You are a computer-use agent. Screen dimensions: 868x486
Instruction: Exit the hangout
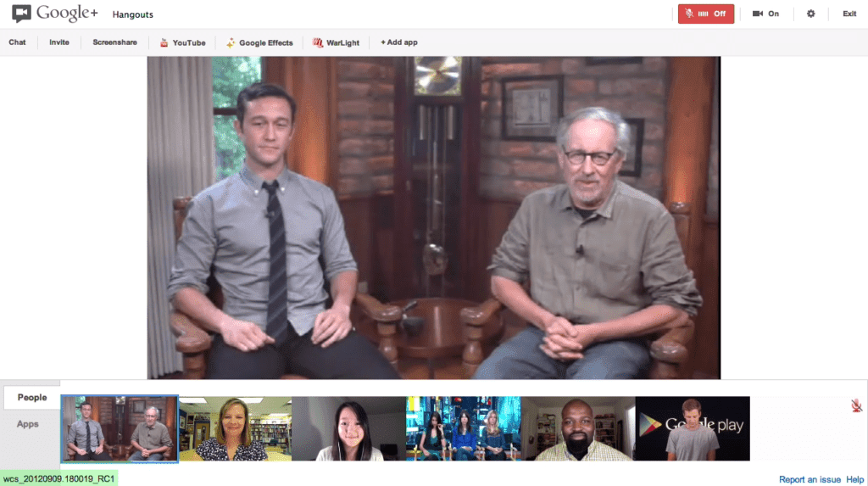pos(849,14)
